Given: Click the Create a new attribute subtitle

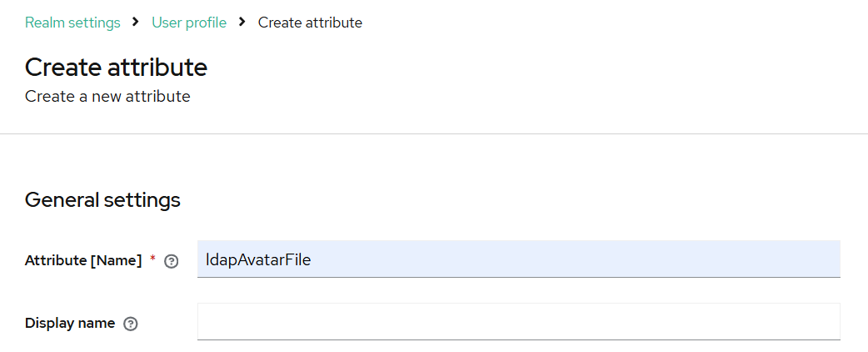Looking at the screenshot, I should [107, 97].
